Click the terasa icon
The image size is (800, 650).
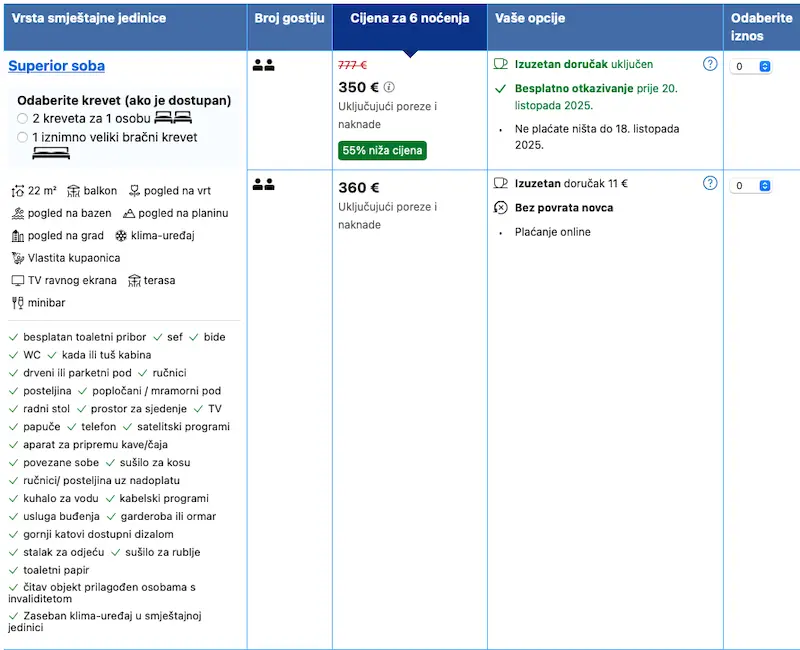(134, 281)
